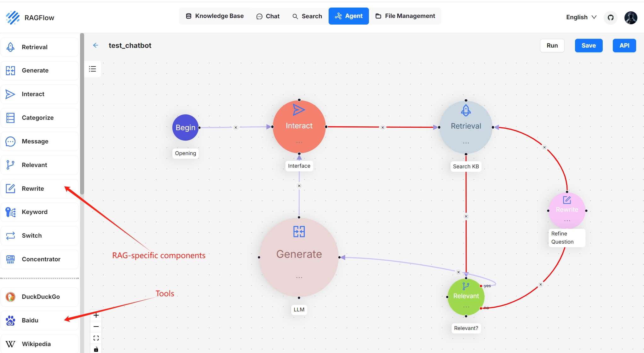Select the Baidu tool in sidebar
The height and width of the screenshot is (353, 644).
tap(39, 321)
